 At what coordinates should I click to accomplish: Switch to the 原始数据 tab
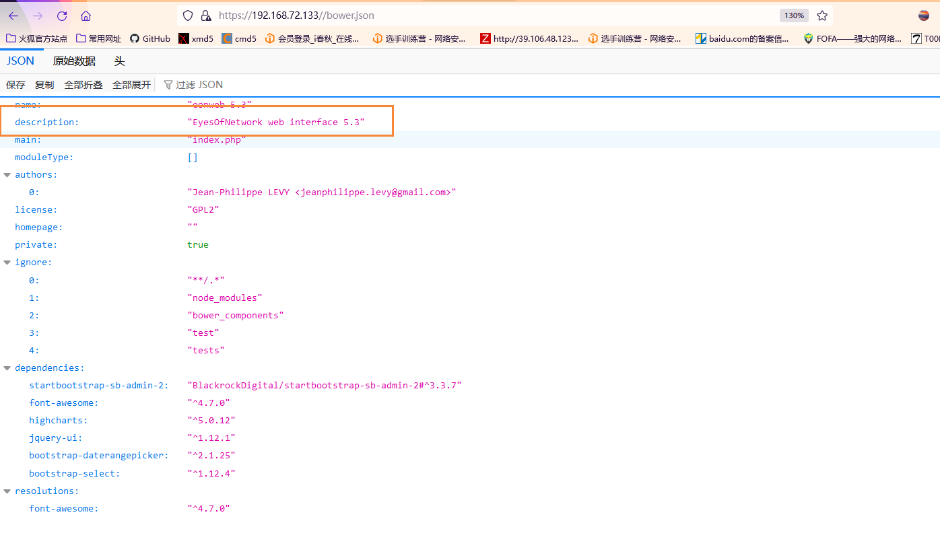click(x=74, y=61)
